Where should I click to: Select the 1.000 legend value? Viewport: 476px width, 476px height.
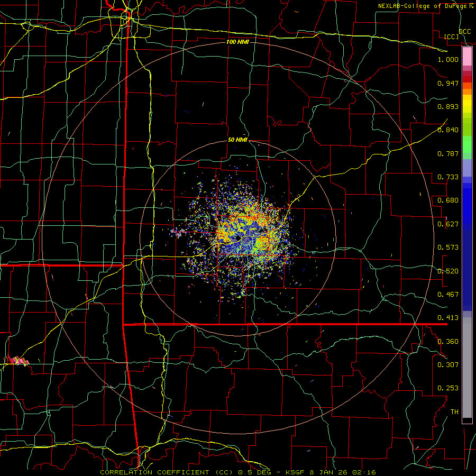[x=448, y=59]
